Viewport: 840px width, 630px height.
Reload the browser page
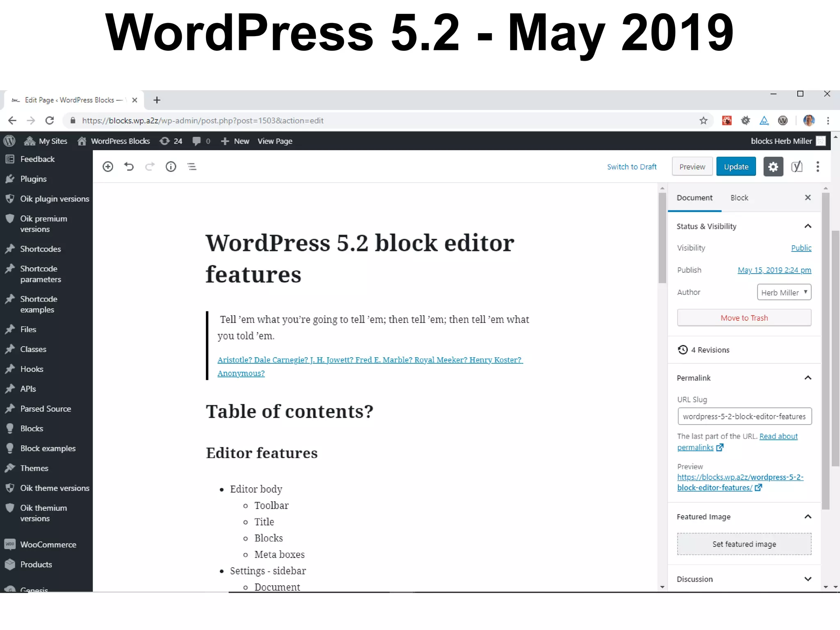[50, 121]
